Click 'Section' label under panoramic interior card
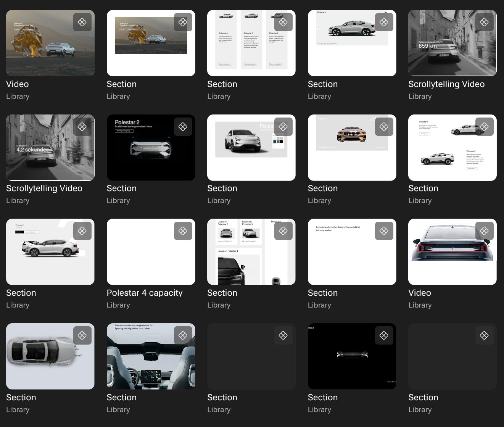The width and height of the screenshot is (504, 427). [x=122, y=397]
